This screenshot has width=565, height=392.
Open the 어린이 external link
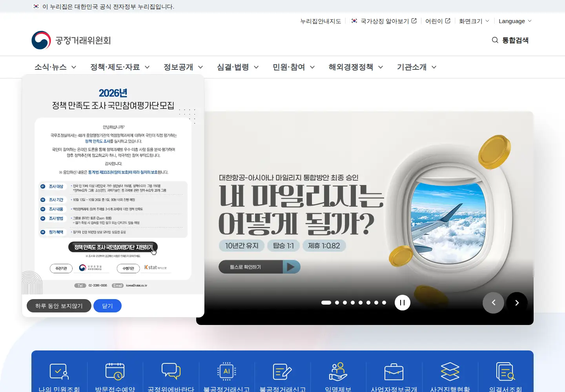point(438,21)
